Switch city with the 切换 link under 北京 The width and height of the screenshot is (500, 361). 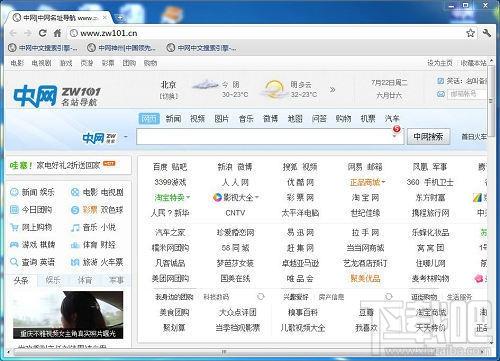(x=169, y=96)
